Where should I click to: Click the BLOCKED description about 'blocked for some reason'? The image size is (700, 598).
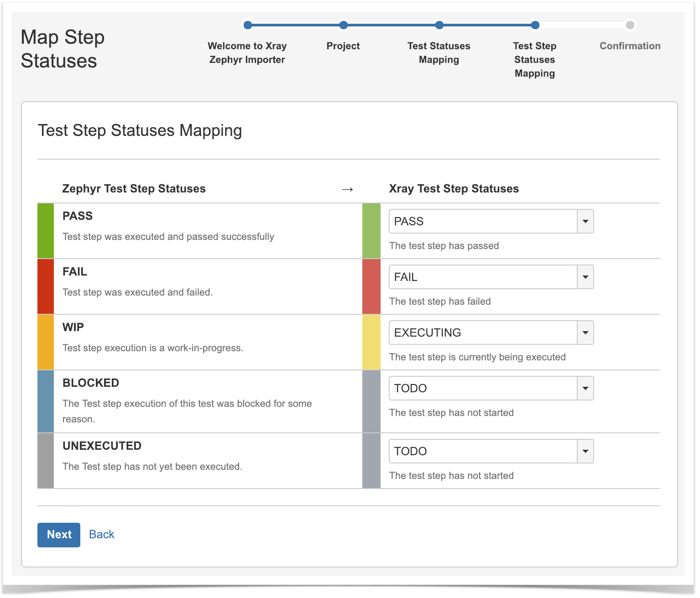click(x=187, y=411)
